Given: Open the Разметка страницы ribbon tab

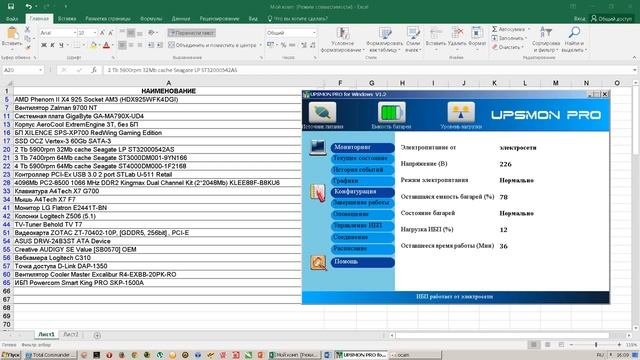Looking at the screenshot, I should tap(108, 19).
